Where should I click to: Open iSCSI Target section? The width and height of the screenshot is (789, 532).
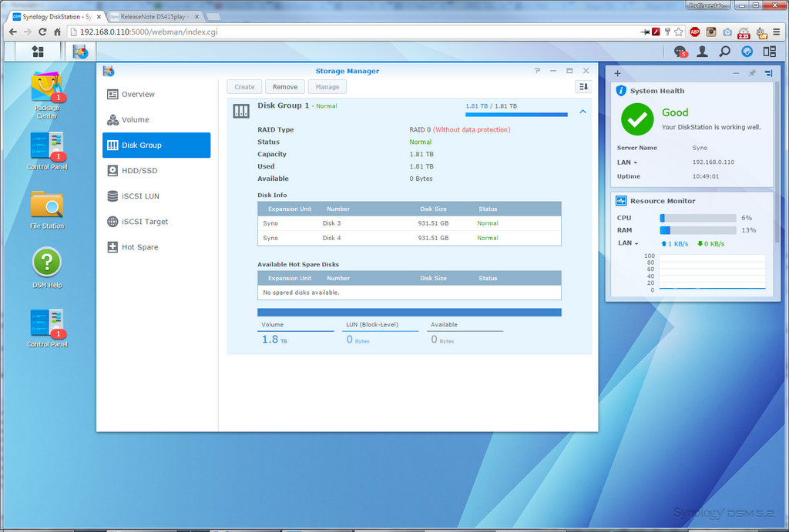click(156, 222)
